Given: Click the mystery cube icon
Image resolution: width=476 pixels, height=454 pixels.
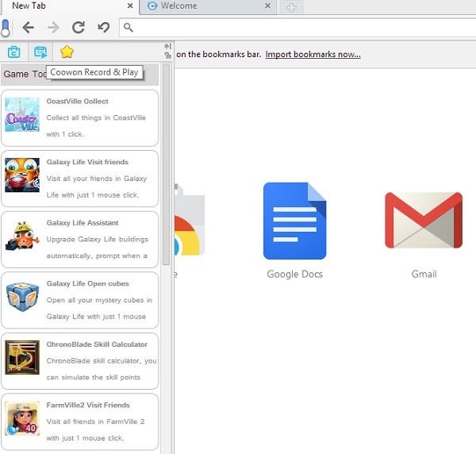Looking at the screenshot, I should tap(22, 297).
